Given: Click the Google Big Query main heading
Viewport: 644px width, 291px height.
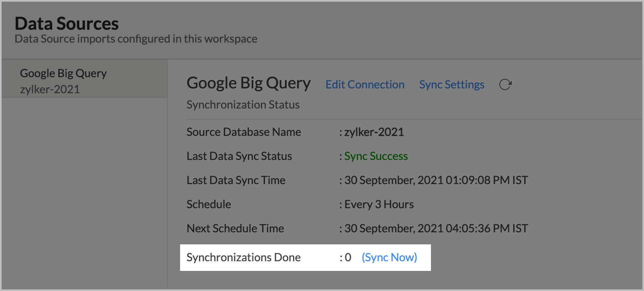Looking at the screenshot, I should 248,83.
